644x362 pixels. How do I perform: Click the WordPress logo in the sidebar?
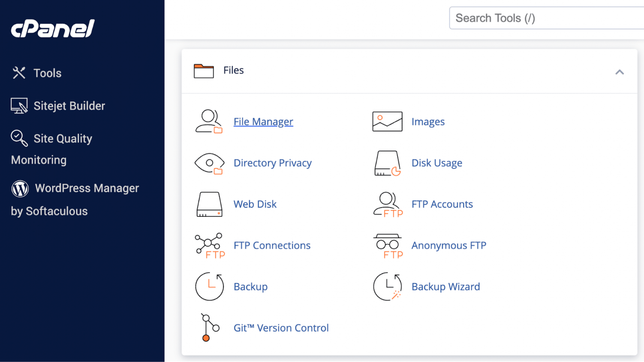(20, 188)
